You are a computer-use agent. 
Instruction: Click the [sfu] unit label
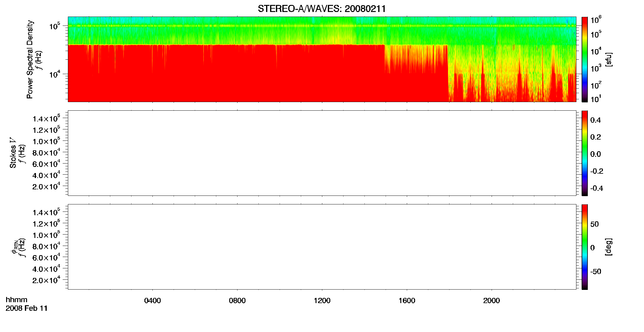click(609, 59)
